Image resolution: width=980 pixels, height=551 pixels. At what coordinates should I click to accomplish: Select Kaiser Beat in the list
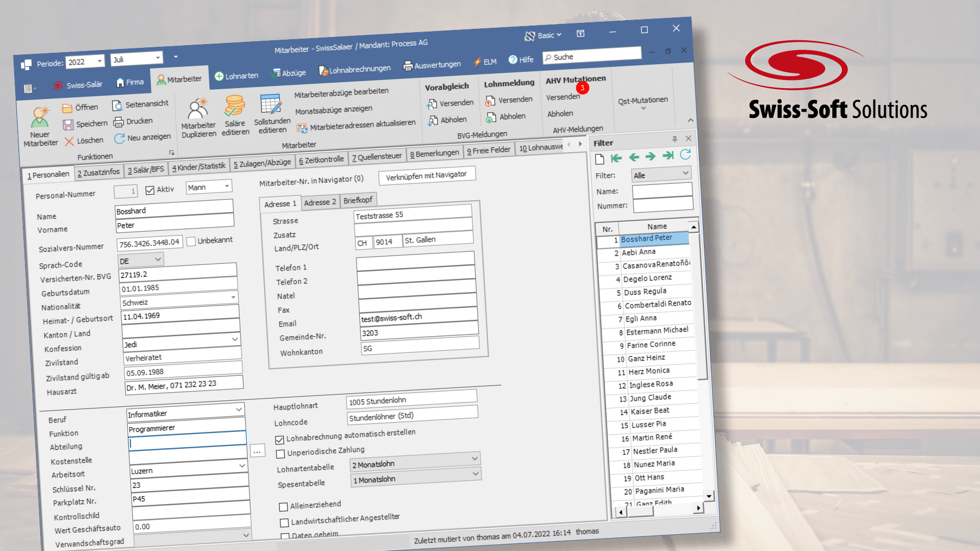pos(651,411)
